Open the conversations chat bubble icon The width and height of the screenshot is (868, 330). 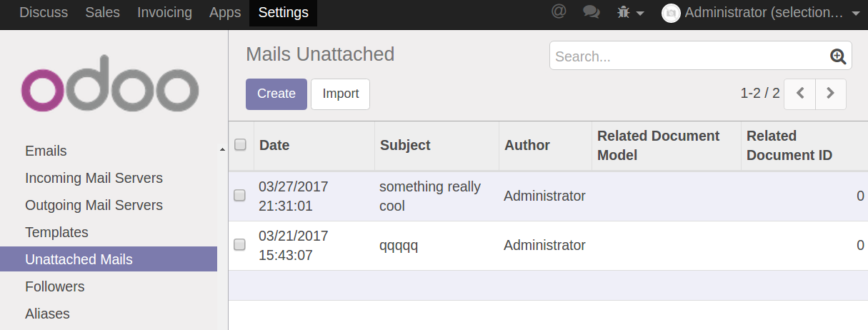pos(591,12)
